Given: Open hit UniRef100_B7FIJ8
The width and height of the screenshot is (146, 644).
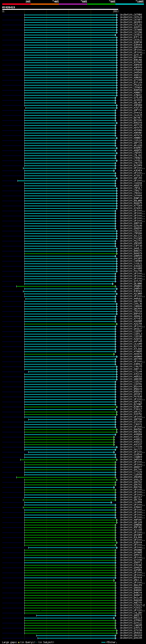Looking at the screenshot, I should coord(131,37).
